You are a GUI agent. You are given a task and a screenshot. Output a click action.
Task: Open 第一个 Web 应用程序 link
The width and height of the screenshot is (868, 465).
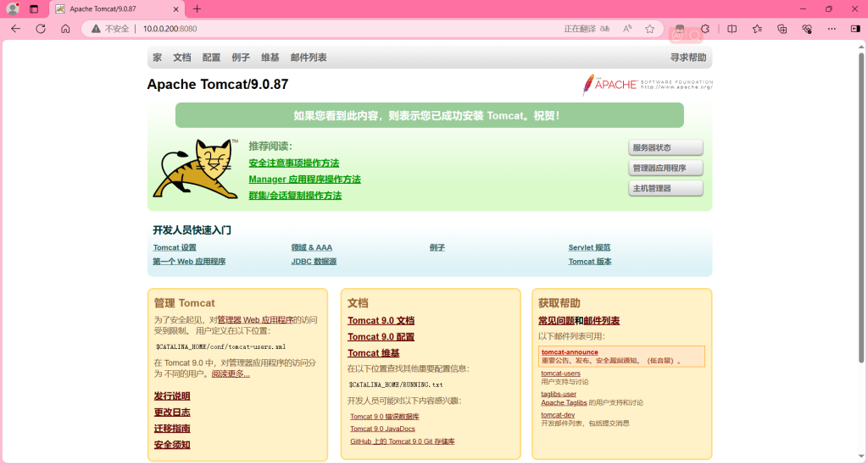click(x=189, y=262)
